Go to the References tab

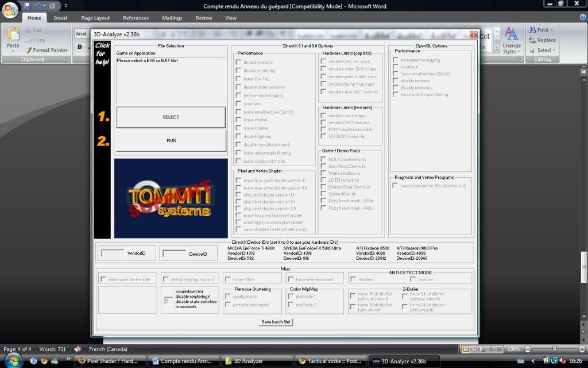136,18
